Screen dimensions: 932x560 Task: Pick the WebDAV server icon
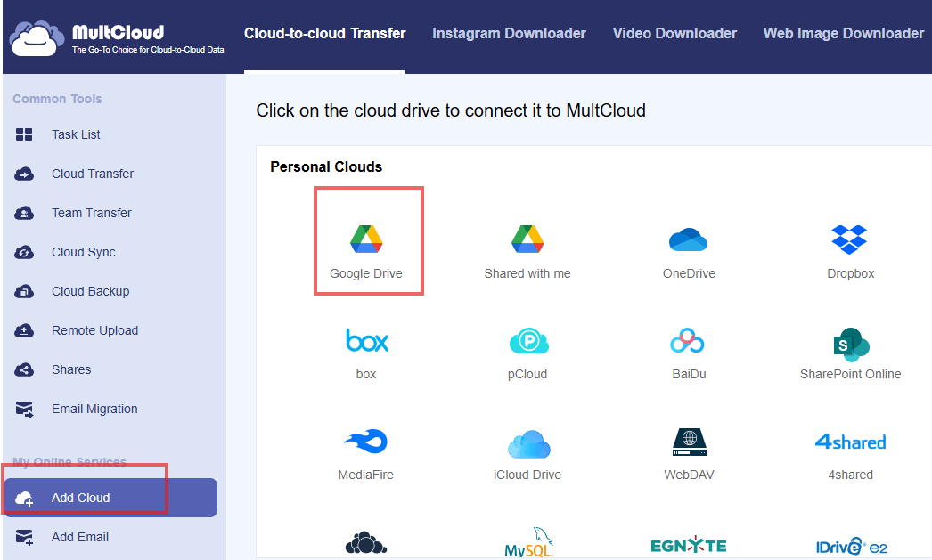click(689, 442)
